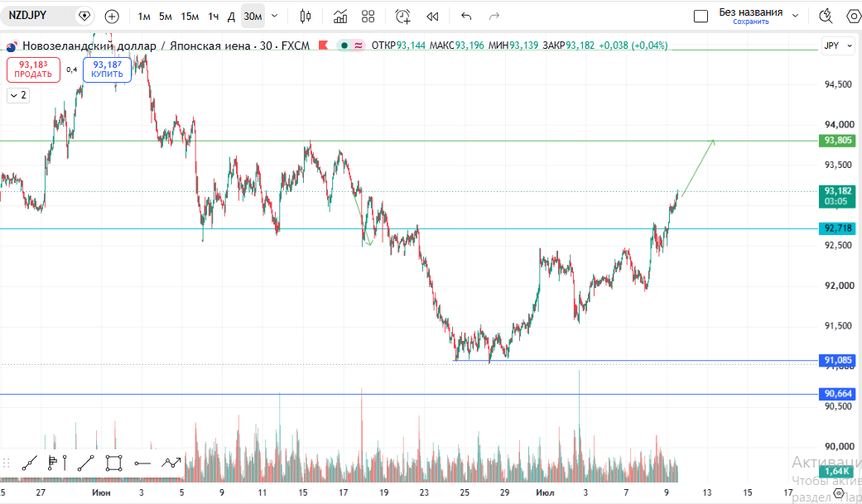Open the Indicators panel

click(x=340, y=17)
